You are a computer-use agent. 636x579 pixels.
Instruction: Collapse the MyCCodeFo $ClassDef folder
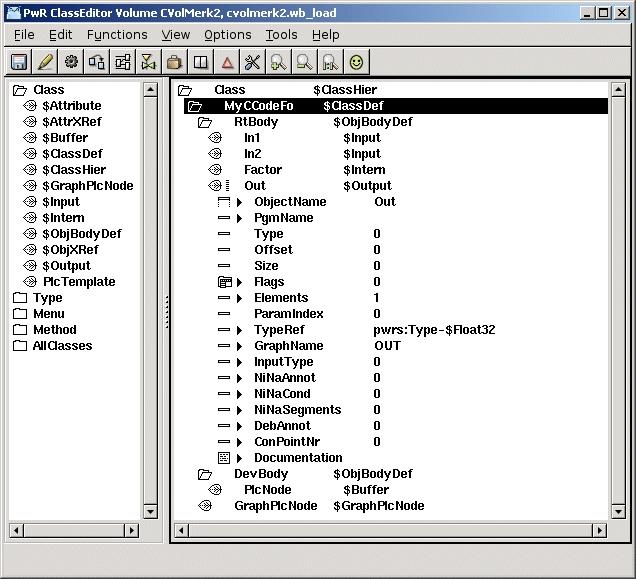[x=195, y=106]
